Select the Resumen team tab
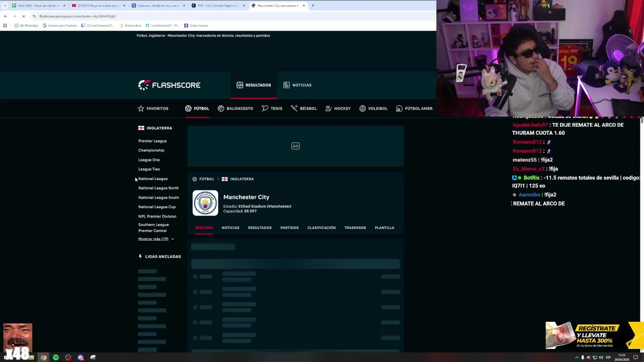 click(204, 228)
